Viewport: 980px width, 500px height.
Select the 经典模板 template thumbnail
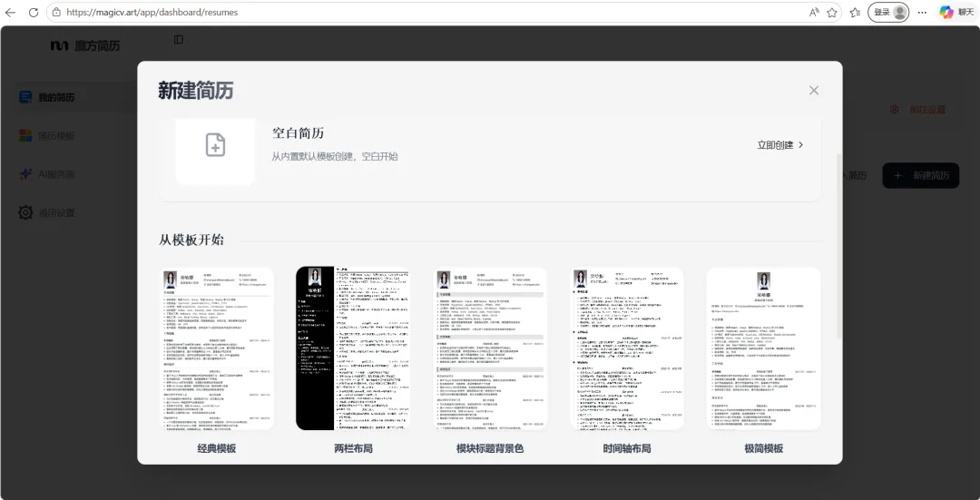point(217,348)
